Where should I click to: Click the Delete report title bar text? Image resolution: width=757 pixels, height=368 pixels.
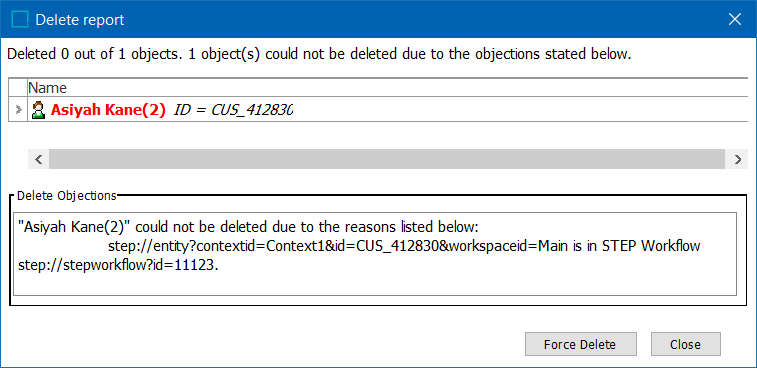pyautogui.click(x=80, y=20)
